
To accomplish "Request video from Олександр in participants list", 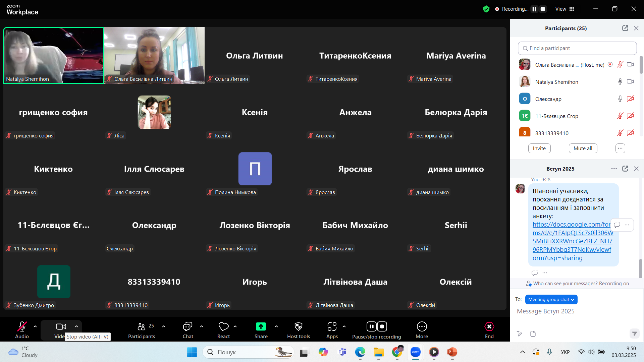I will pyautogui.click(x=630, y=99).
